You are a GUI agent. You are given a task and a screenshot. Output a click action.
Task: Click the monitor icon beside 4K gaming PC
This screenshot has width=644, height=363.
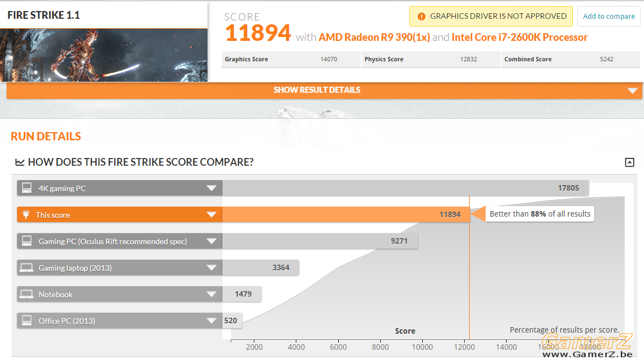tap(26, 188)
